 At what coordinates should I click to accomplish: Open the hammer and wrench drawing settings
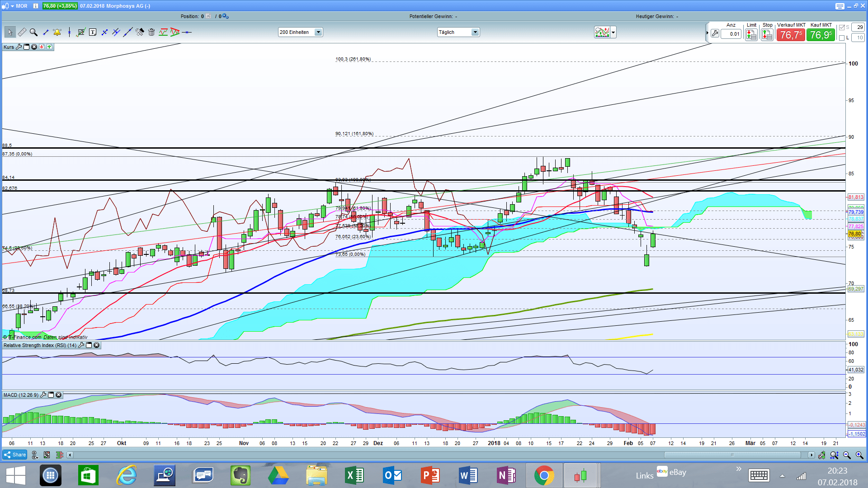click(x=140, y=32)
